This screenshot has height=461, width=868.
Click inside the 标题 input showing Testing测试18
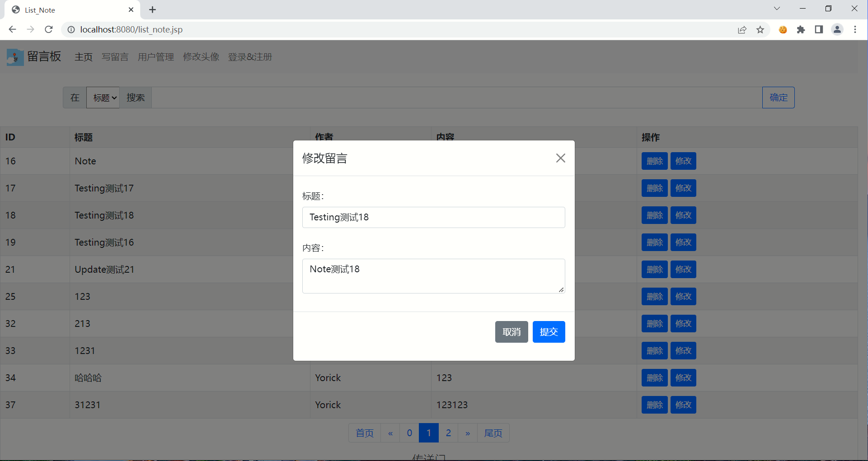(x=433, y=217)
